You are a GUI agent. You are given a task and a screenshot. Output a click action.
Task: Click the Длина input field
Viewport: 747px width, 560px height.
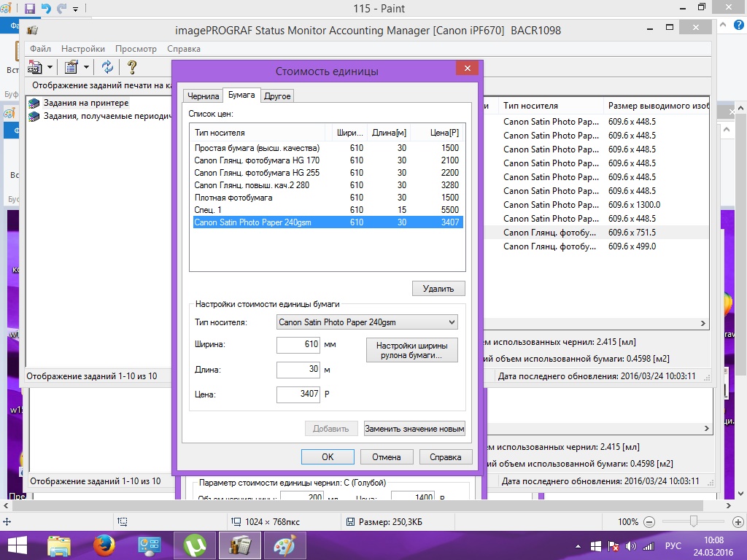[298, 370]
